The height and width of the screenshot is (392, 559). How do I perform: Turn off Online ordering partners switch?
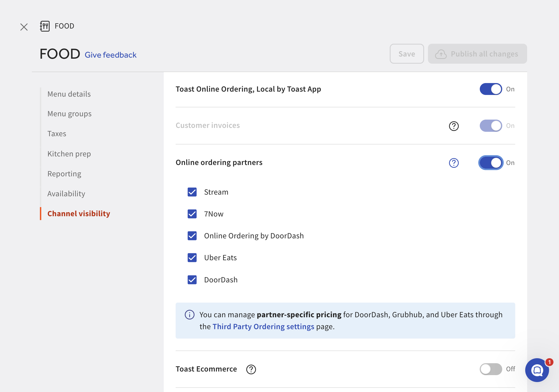click(491, 163)
